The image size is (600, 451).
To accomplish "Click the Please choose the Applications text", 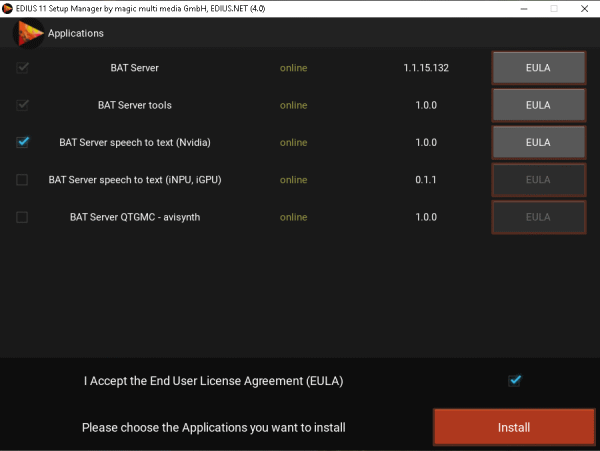I will [214, 427].
